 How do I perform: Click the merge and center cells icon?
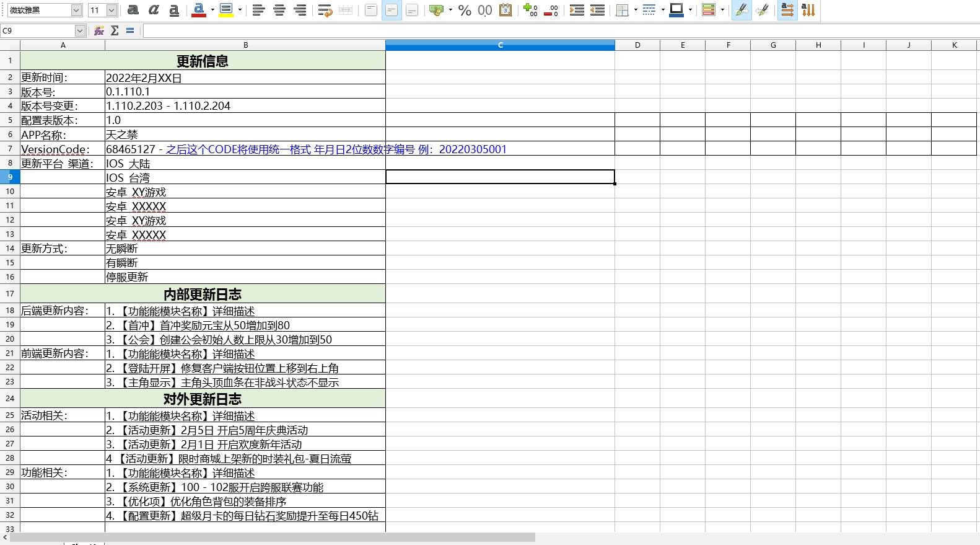(x=346, y=10)
